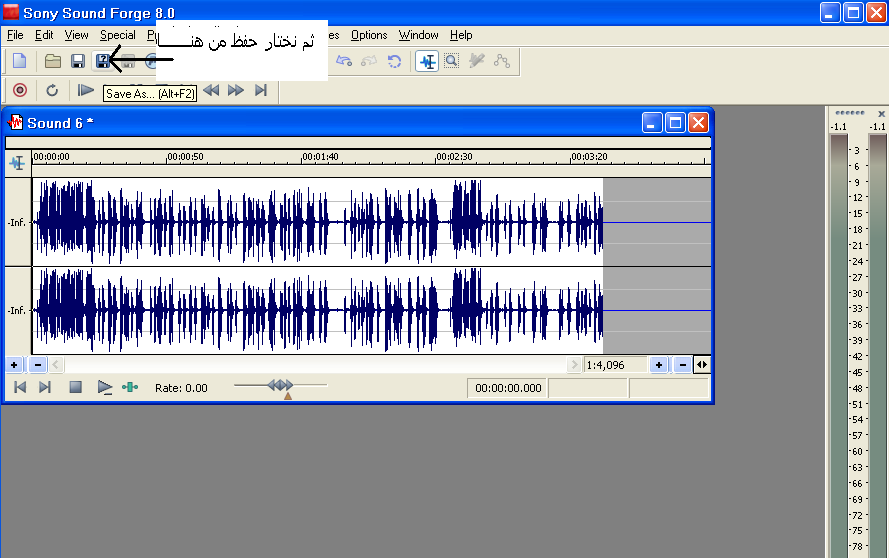Click the time zoom out minus button

click(x=683, y=365)
